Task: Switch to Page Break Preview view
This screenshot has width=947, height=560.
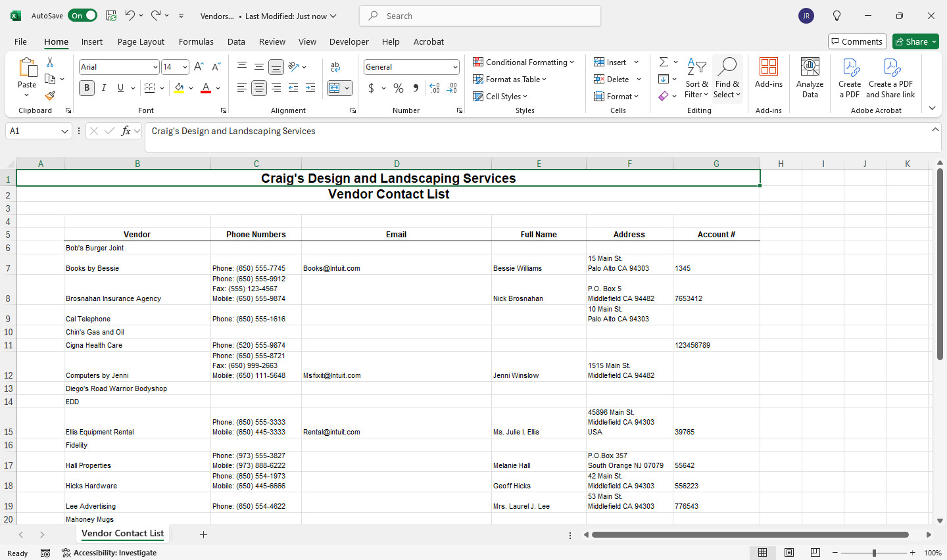Action: pyautogui.click(x=815, y=553)
